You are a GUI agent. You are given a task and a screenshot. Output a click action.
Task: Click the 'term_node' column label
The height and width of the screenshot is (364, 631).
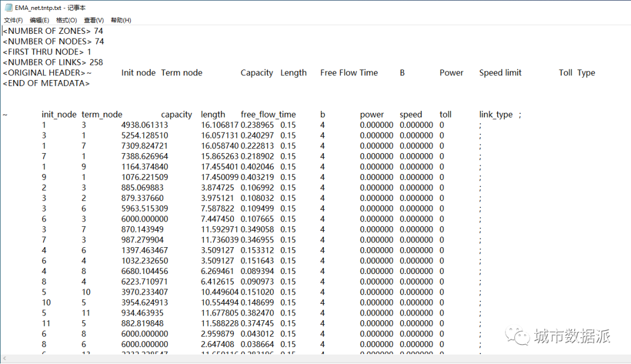tap(102, 115)
